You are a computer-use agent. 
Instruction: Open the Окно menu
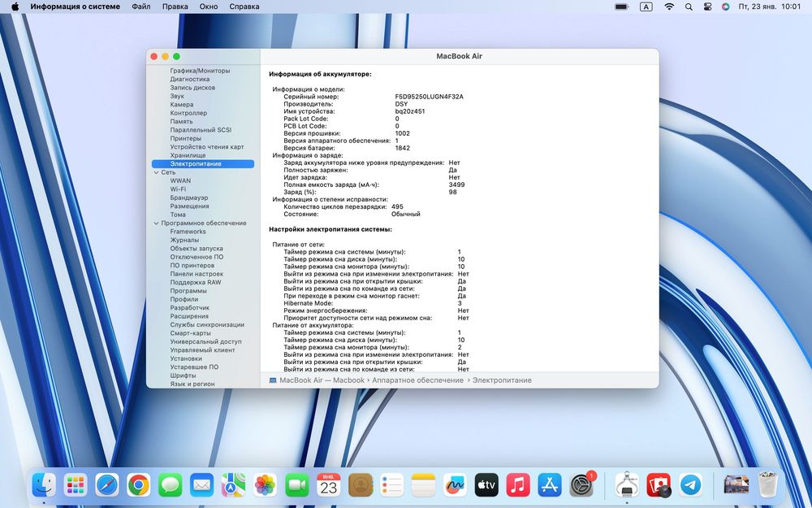[x=208, y=7]
